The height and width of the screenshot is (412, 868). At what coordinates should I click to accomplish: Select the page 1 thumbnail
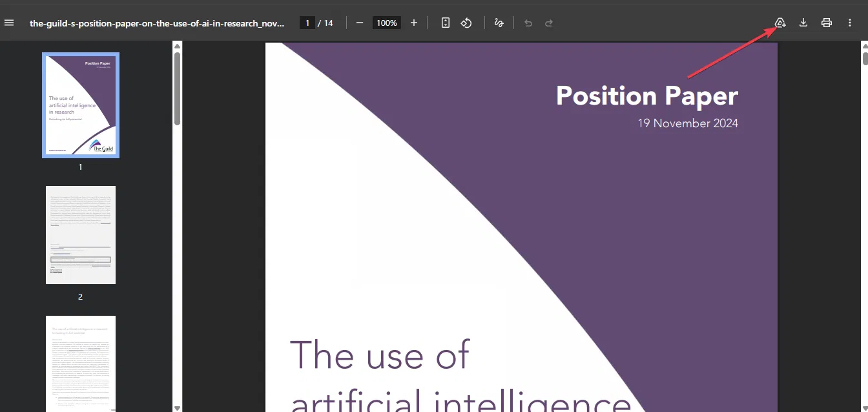click(x=81, y=105)
